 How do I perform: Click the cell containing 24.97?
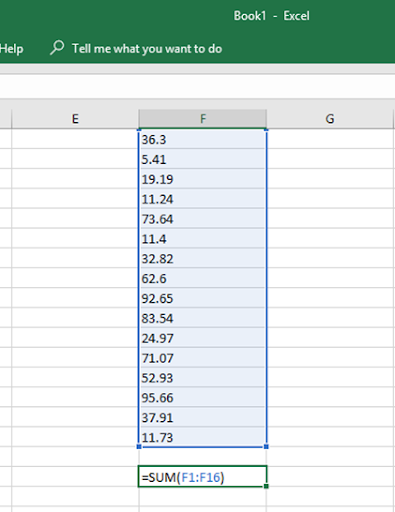(203, 338)
